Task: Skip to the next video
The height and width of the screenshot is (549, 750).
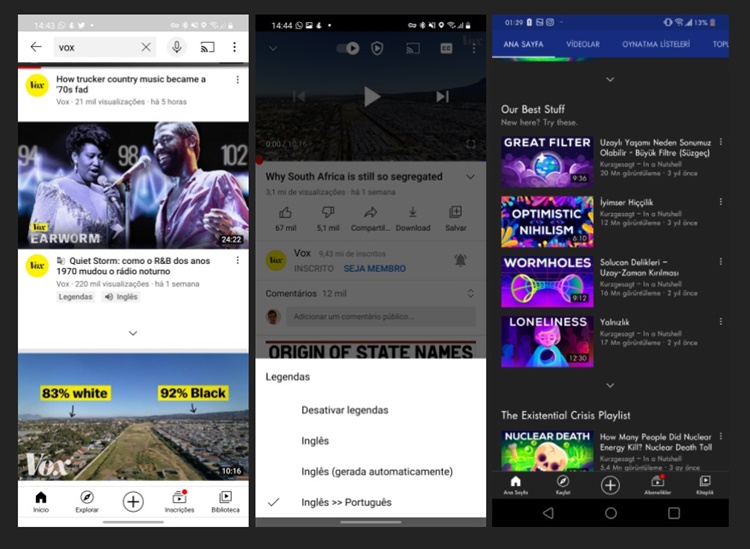Action: tap(442, 97)
